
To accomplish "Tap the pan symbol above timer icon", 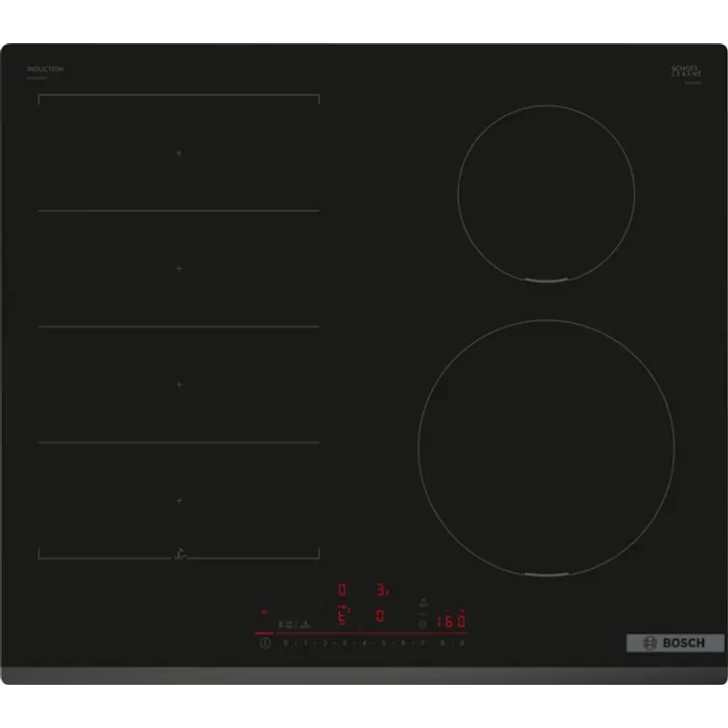I will (422, 603).
